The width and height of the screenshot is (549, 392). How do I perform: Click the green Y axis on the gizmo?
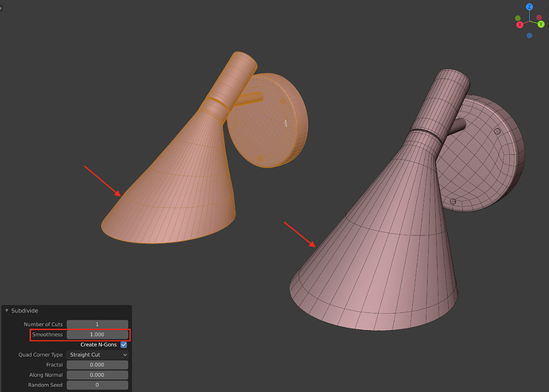click(541, 24)
